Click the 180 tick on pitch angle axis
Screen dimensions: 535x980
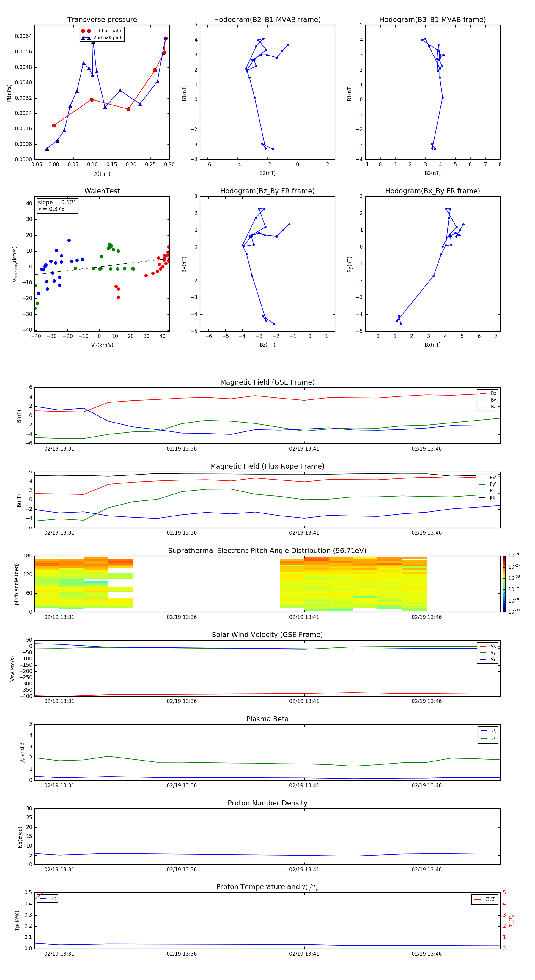[x=27, y=556]
